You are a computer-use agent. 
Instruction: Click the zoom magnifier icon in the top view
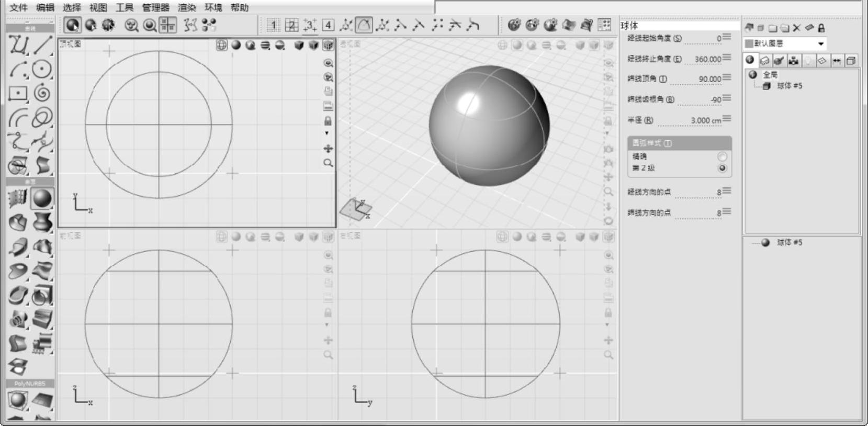[328, 163]
